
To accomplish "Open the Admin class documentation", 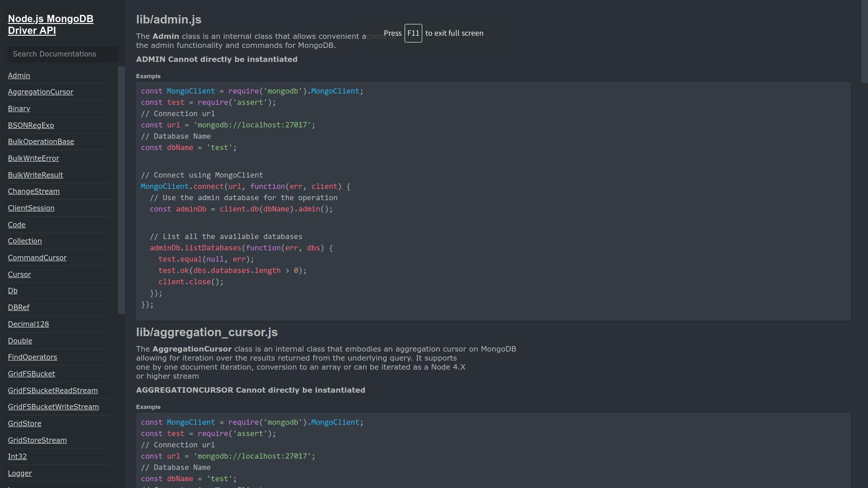I will click(19, 75).
